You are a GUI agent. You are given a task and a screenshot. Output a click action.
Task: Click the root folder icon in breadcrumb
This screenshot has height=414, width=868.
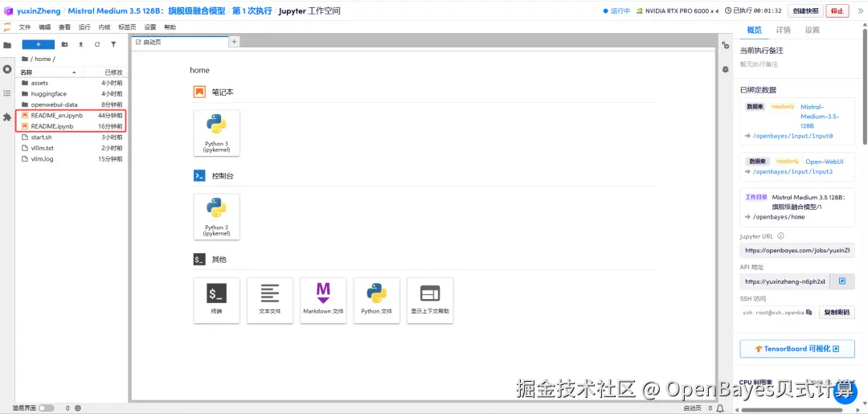point(24,59)
